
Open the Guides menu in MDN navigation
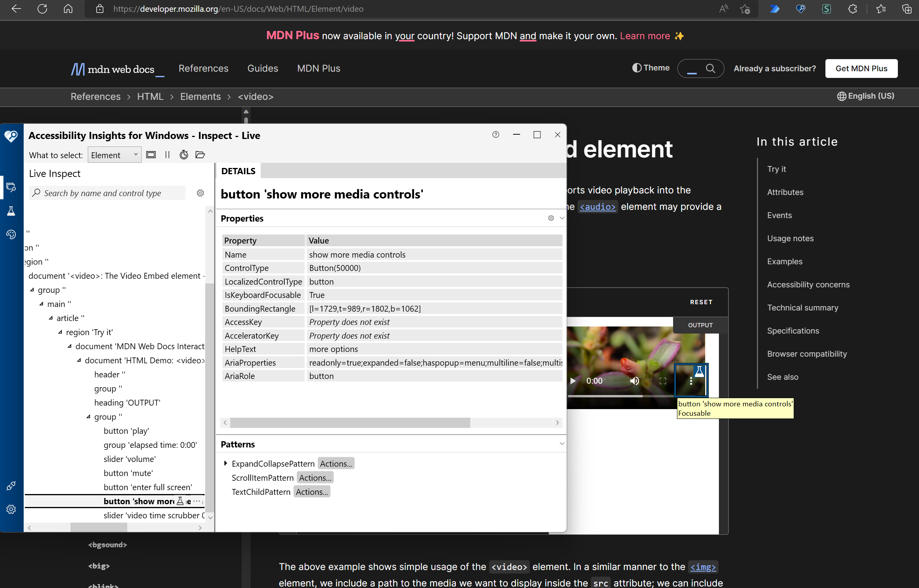pos(263,68)
